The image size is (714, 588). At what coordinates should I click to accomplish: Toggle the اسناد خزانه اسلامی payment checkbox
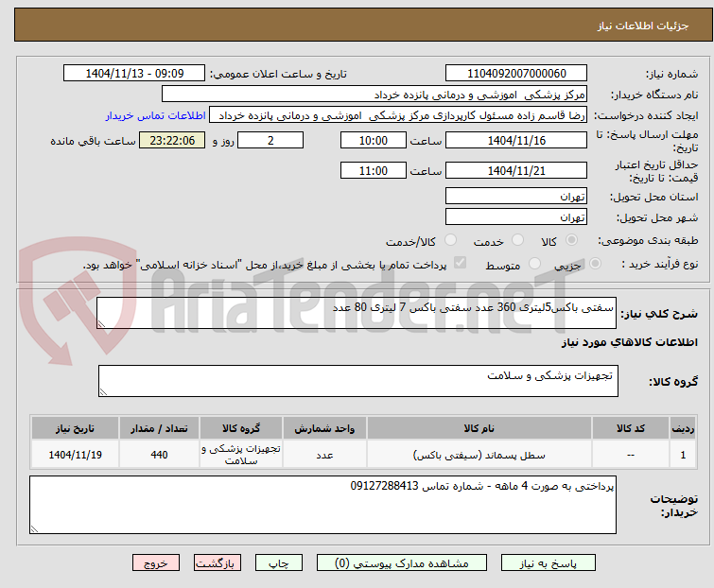(x=461, y=263)
